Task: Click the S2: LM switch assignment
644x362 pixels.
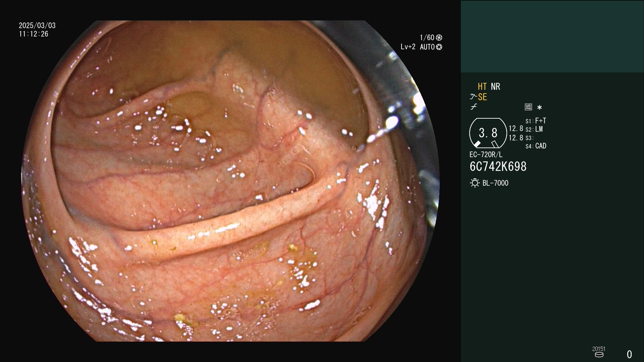Action: coord(534,129)
